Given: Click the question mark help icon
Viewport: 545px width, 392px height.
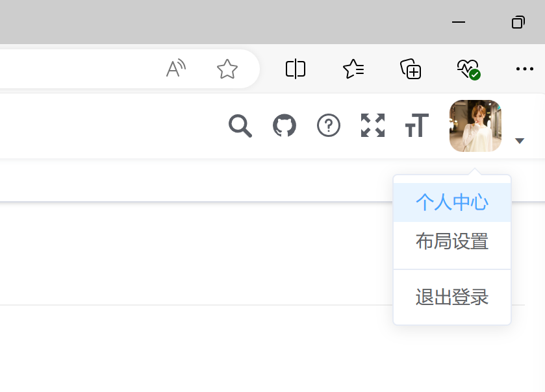Looking at the screenshot, I should (329, 125).
